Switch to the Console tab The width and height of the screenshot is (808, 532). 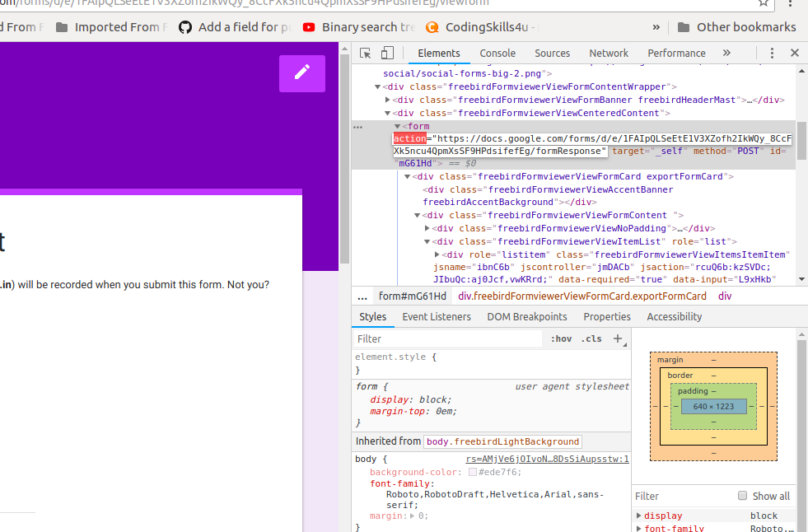pyautogui.click(x=497, y=53)
